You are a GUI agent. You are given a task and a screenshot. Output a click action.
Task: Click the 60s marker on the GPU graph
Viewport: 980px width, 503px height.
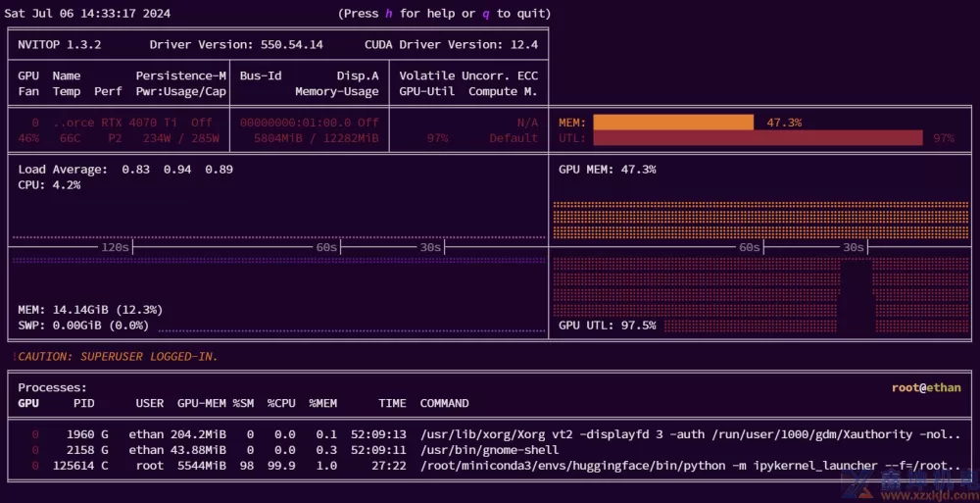click(750, 248)
